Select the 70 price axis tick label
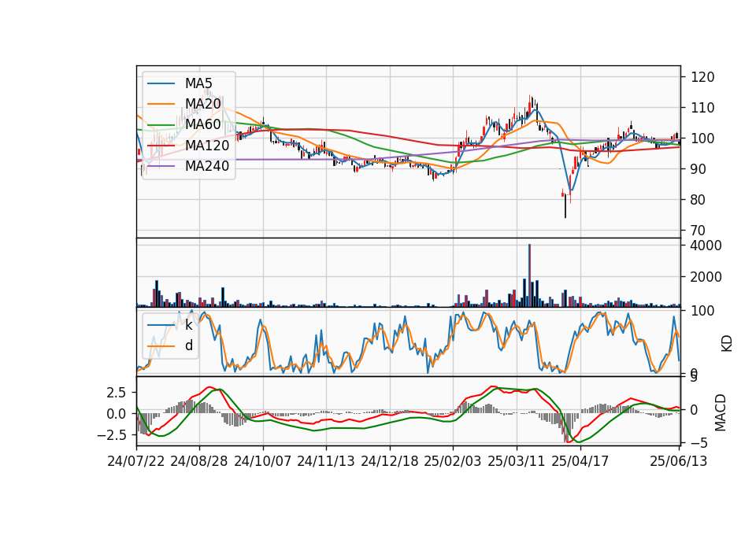This screenshot has width=756, height=543. point(699,231)
